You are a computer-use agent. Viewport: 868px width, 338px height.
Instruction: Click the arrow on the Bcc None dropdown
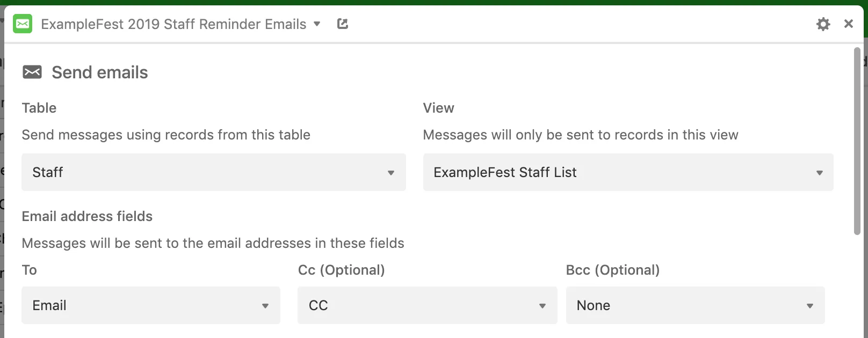point(810,306)
